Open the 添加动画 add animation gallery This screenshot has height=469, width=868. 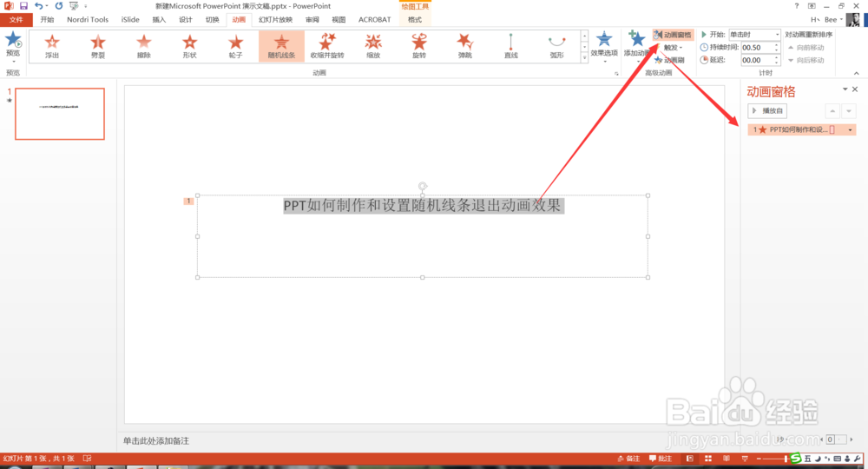[x=636, y=45]
